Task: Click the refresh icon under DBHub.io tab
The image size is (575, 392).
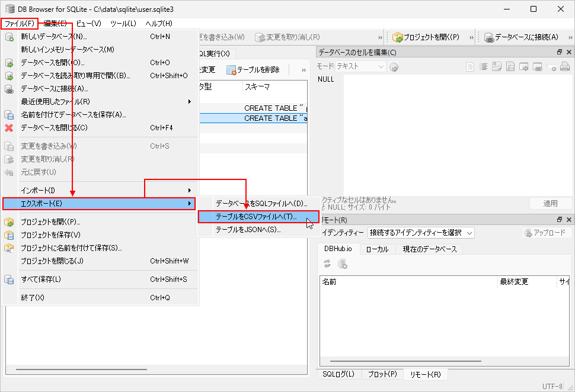Action: point(327,264)
